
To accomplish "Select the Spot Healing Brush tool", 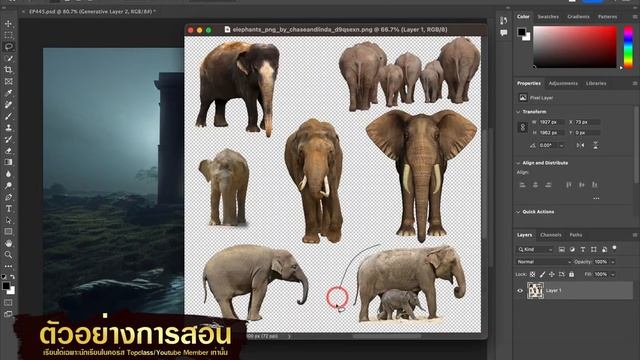I will (8, 104).
